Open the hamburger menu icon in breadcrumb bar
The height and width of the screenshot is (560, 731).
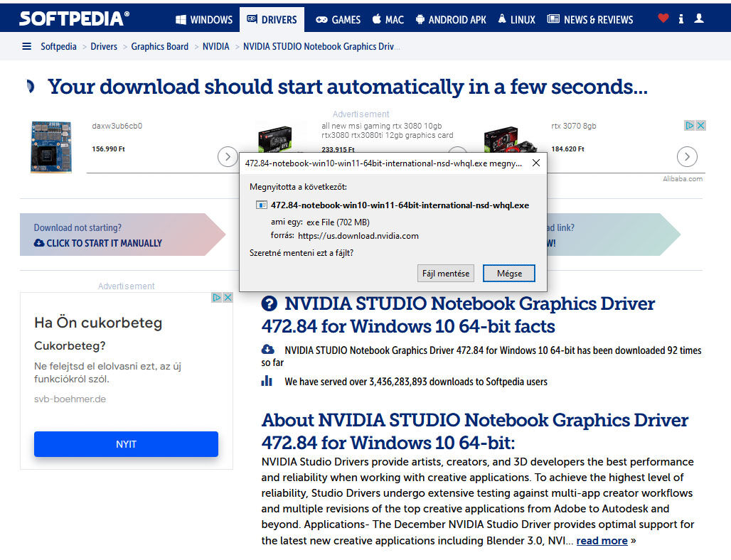coord(26,46)
